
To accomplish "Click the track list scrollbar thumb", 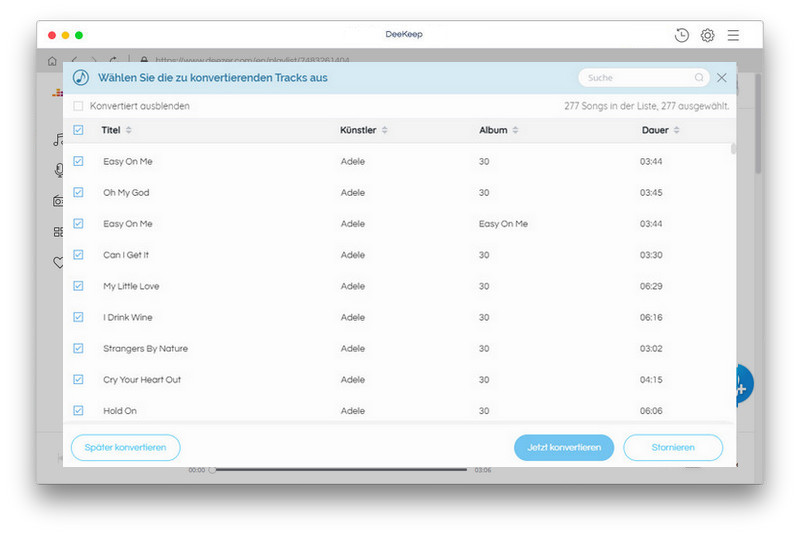I will point(734,149).
